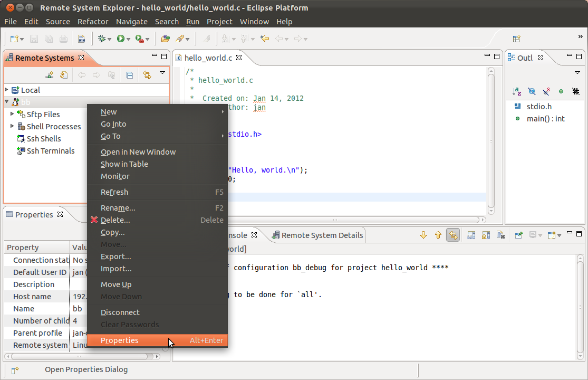
Task: Close the hello_world.c editor tab
Action: coord(239,58)
